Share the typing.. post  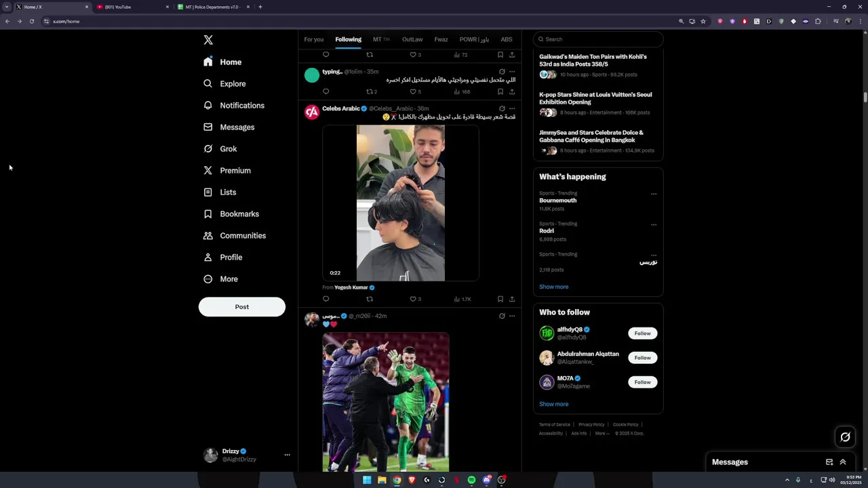pyautogui.click(x=512, y=91)
